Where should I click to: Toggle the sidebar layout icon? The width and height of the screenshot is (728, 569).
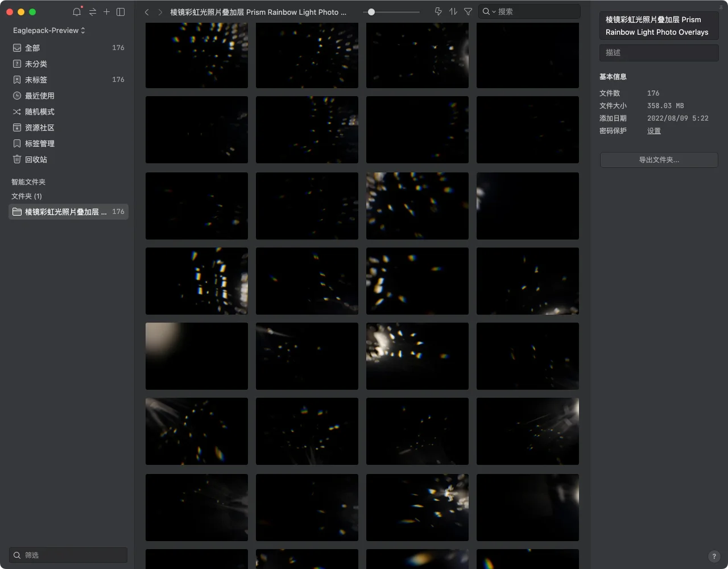(121, 12)
